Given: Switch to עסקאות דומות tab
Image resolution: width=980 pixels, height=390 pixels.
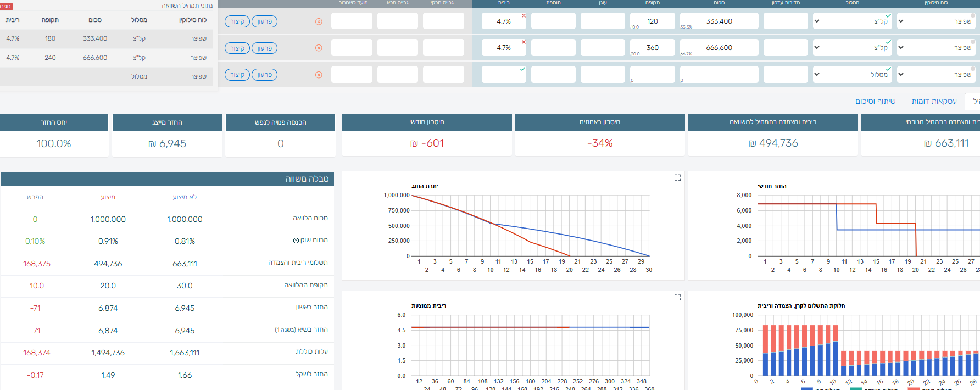Looking at the screenshot, I should coord(934,101).
